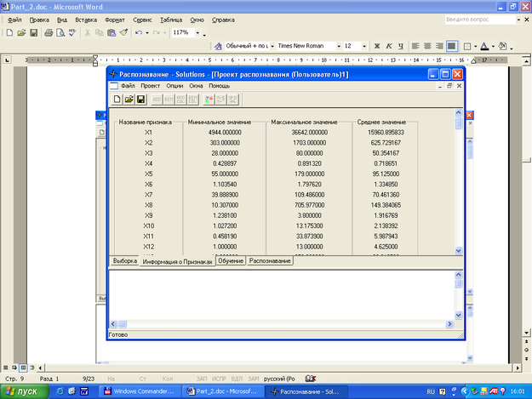This screenshot has width=532, height=399.
Task: Click Word's Open folder icon
Action: coord(21,32)
